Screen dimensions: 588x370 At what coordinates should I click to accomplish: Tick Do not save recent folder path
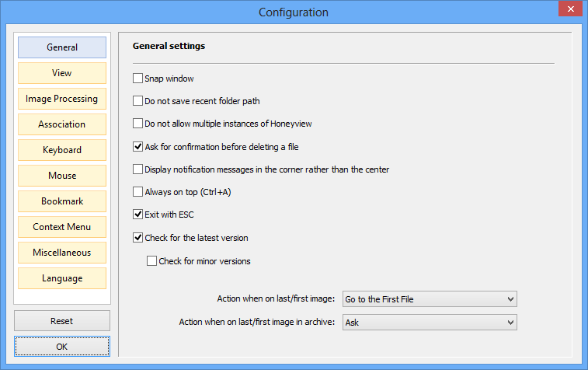click(x=137, y=100)
